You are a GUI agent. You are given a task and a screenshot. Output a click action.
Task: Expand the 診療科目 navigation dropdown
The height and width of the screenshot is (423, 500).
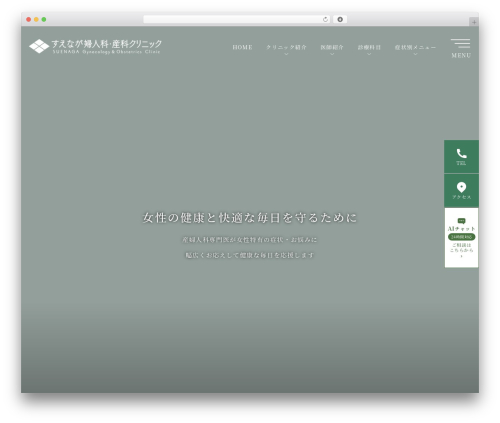click(x=369, y=49)
